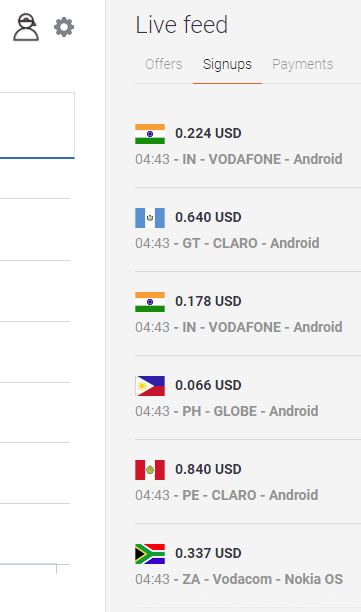361x612 pixels.
Task: Click the empty white input box at left
Action: coord(37,125)
